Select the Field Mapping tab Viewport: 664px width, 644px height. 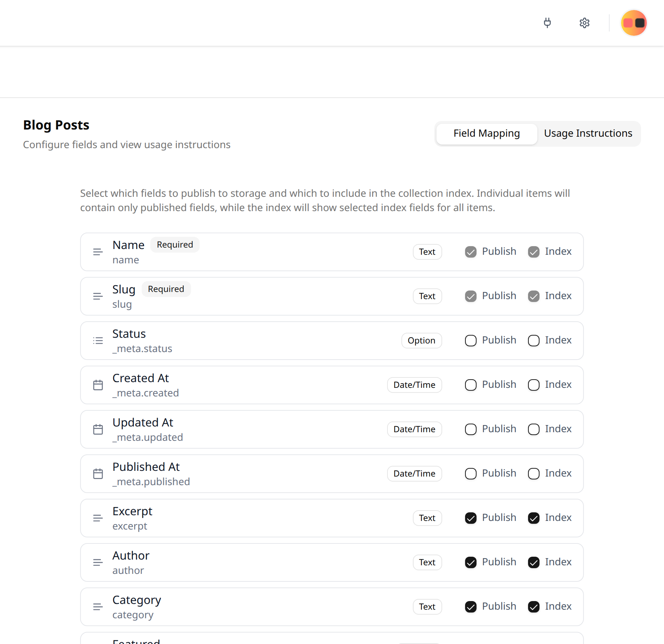click(x=486, y=133)
